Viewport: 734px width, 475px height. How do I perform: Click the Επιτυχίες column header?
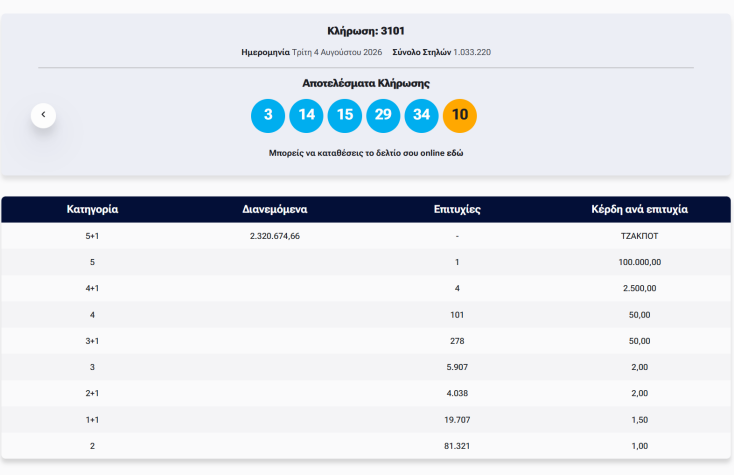click(x=457, y=209)
